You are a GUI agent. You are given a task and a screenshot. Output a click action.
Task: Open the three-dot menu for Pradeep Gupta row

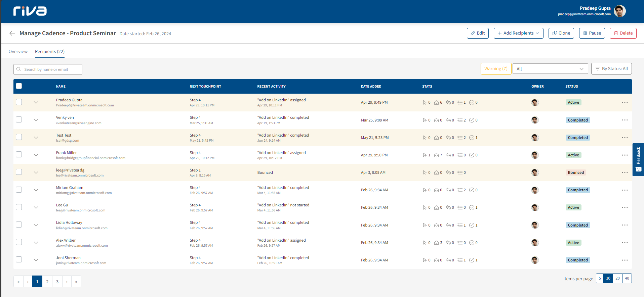tap(625, 102)
